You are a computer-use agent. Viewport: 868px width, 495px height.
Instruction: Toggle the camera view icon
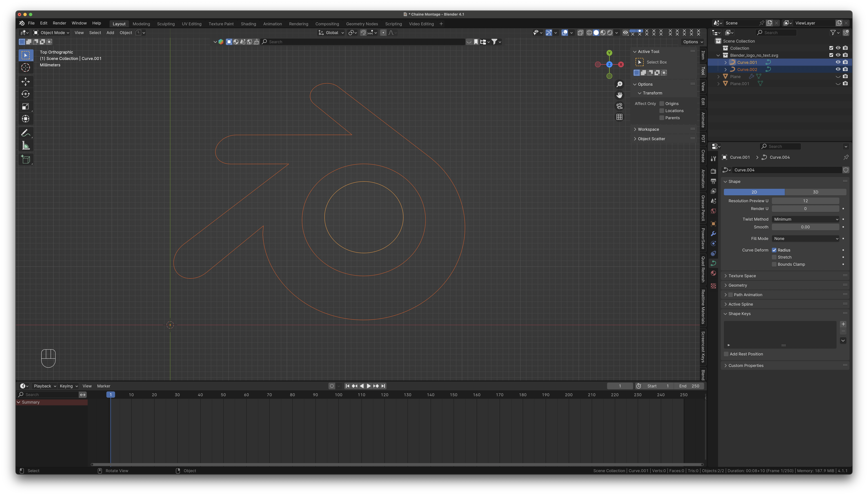(620, 106)
